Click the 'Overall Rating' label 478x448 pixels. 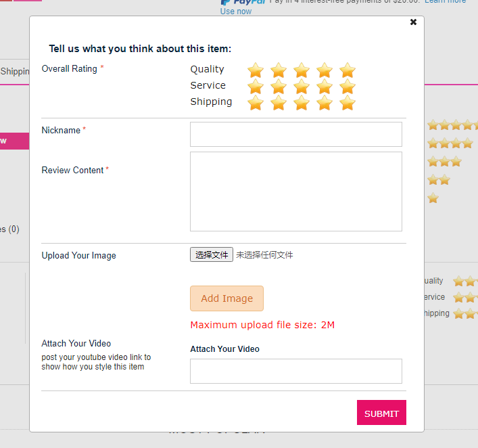tap(69, 68)
